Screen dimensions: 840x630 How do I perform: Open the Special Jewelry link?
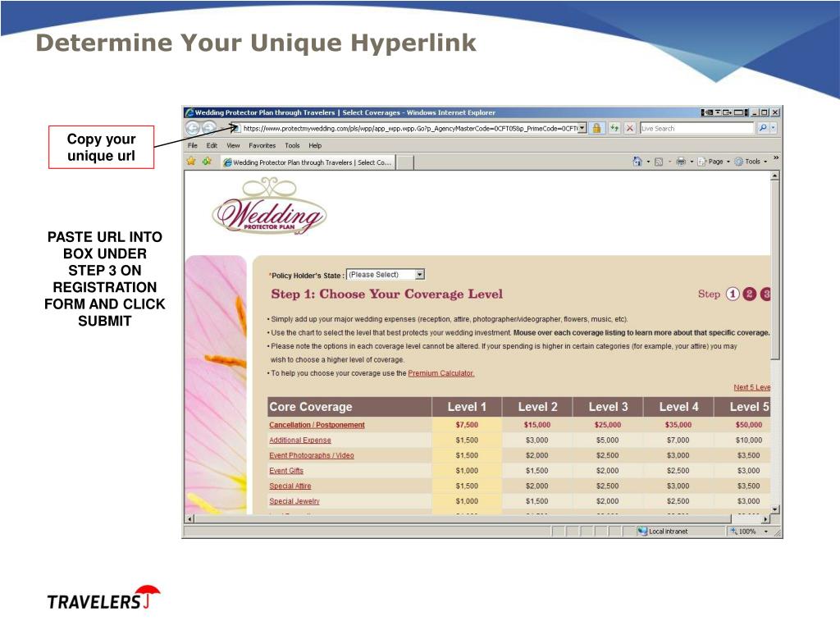coord(294,501)
